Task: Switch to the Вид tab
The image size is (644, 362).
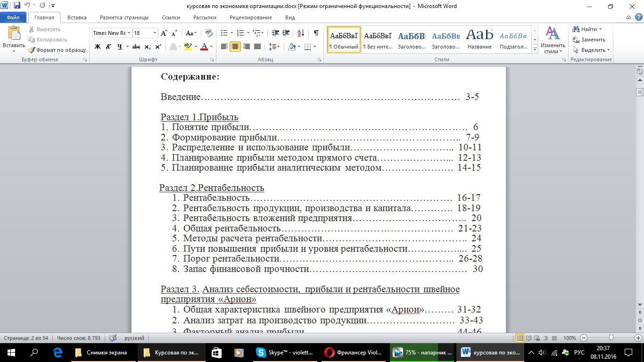Action: point(290,17)
